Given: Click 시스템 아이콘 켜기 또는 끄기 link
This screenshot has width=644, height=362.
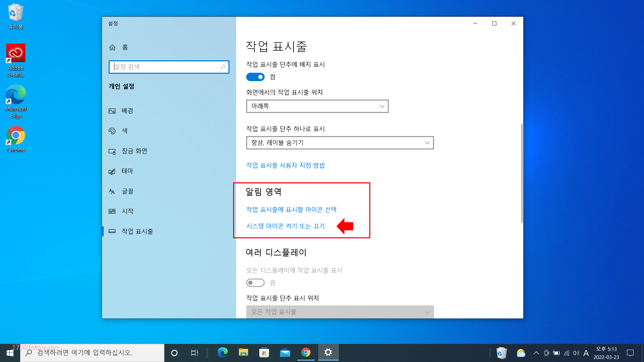Looking at the screenshot, I should (x=285, y=226).
